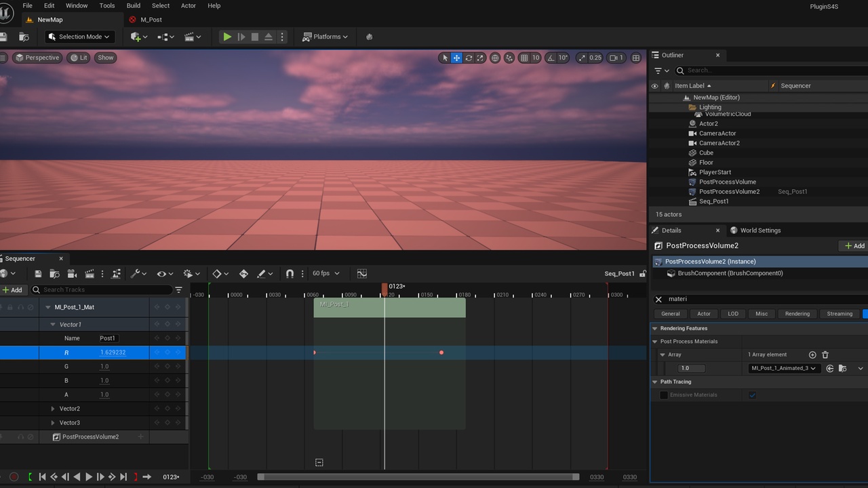Switch to the M_Post tab
Screen dimensions: 868x488
pyautogui.click(x=151, y=20)
